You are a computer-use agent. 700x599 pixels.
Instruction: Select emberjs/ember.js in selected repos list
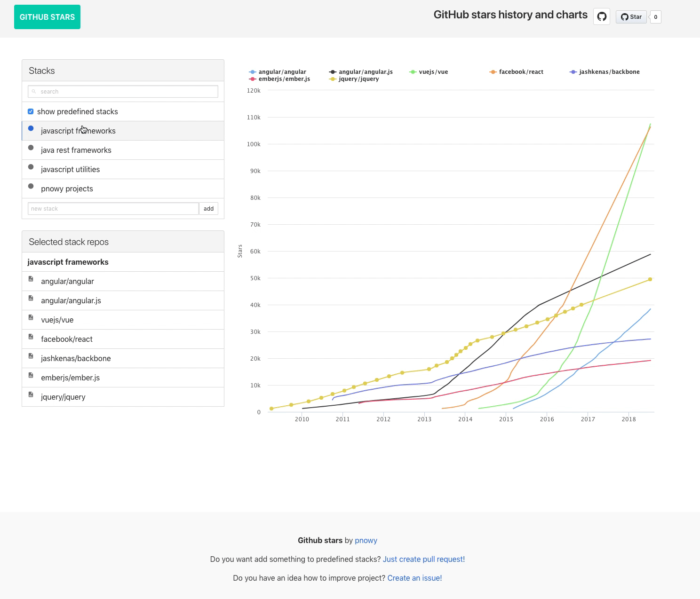pyautogui.click(x=123, y=378)
